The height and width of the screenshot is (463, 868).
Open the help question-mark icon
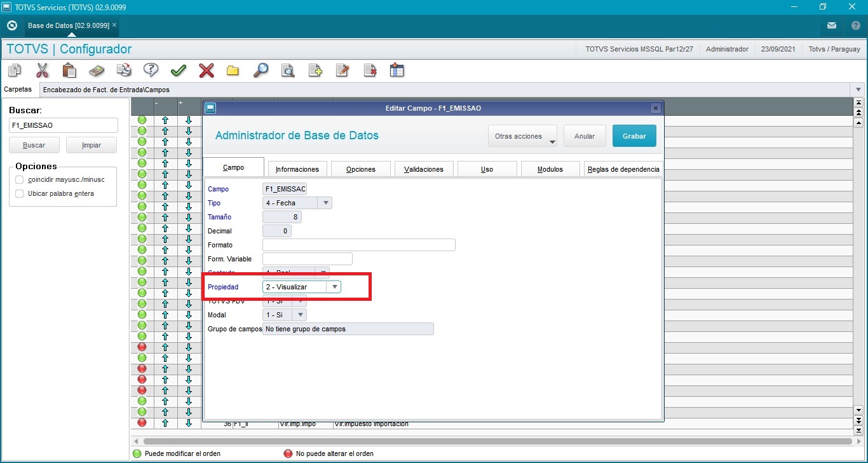[151, 70]
